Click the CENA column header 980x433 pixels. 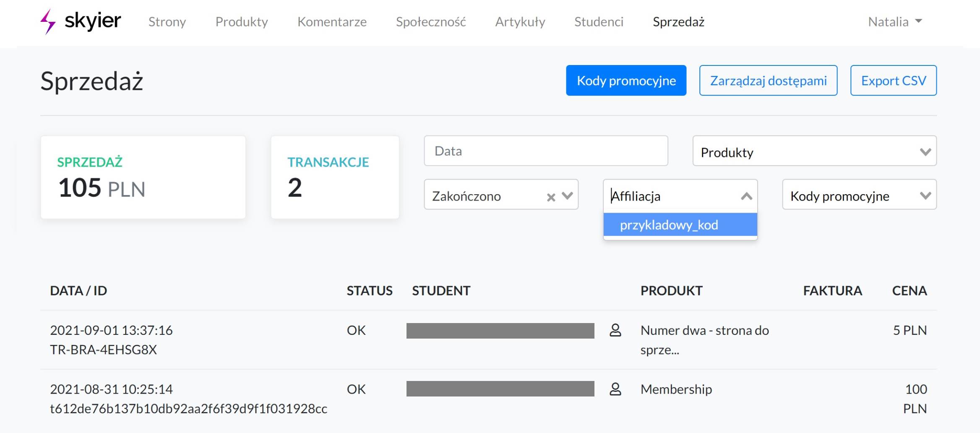point(910,291)
